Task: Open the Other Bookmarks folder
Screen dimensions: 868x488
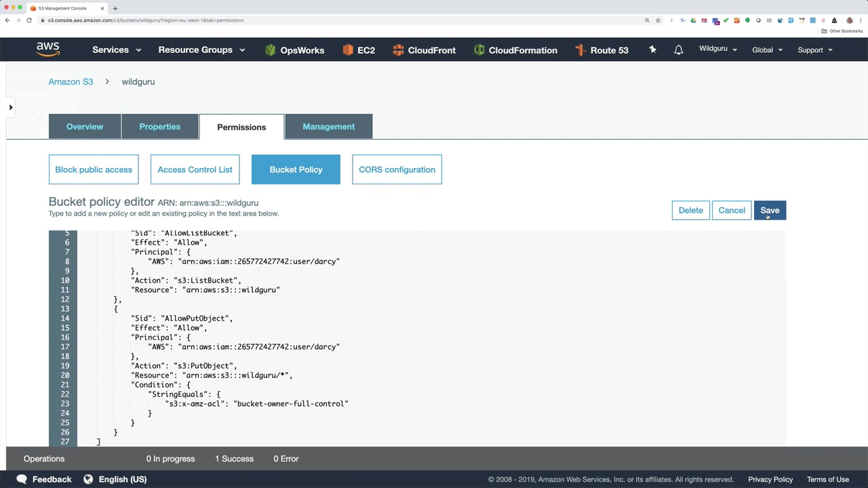Action: pyautogui.click(x=842, y=31)
